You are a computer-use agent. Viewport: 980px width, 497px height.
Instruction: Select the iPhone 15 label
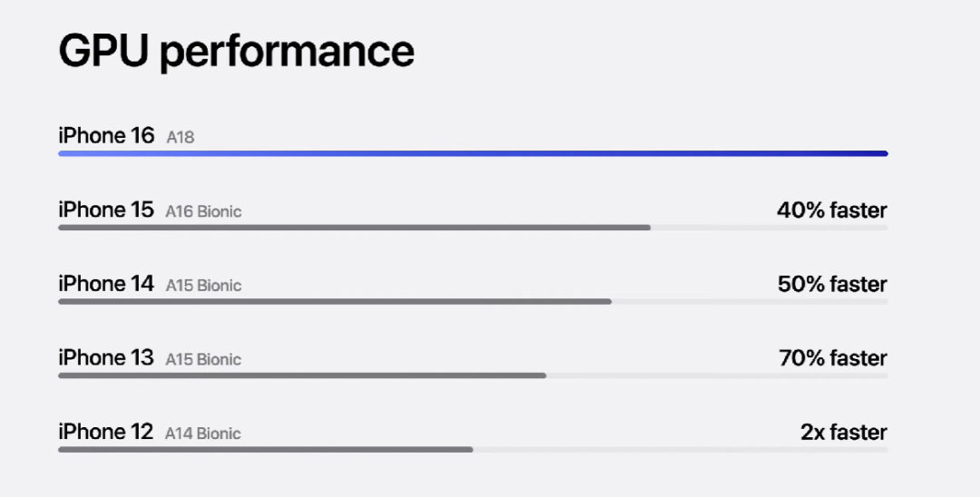click(x=106, y=210)
